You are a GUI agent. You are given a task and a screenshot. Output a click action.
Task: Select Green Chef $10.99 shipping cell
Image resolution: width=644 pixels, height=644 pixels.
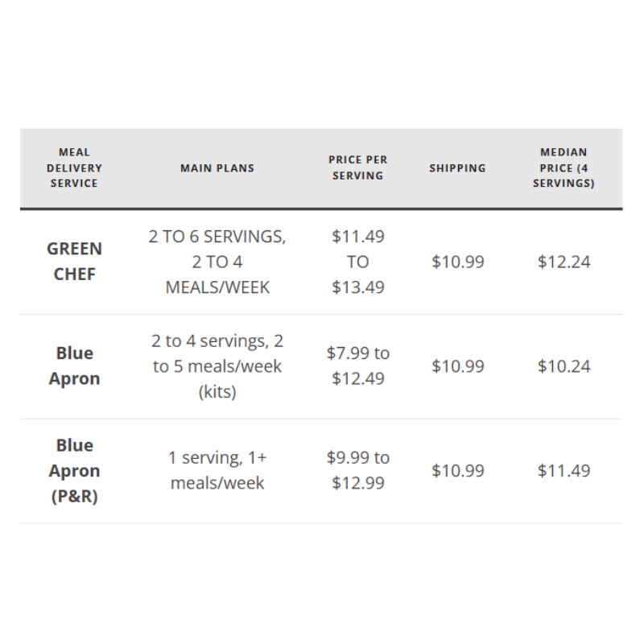(x=457, y=262)
